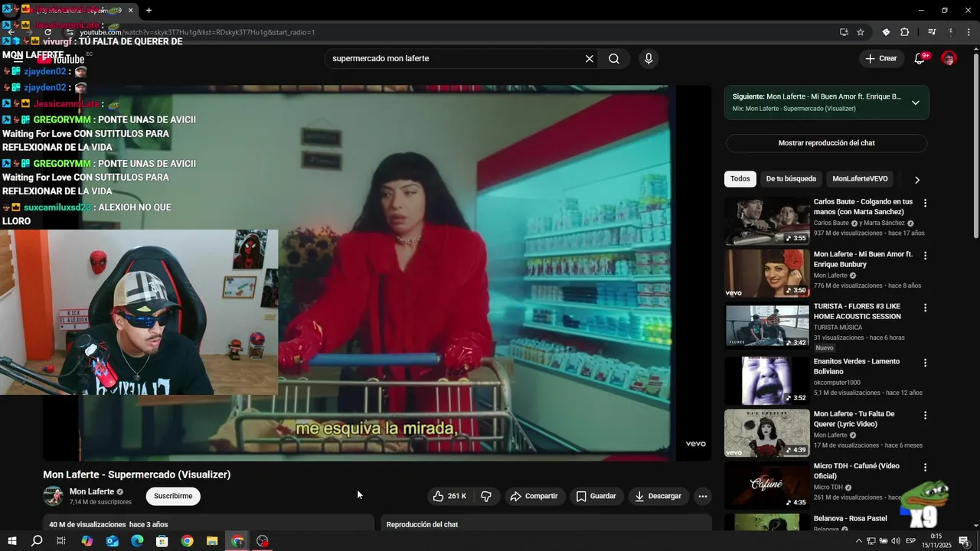The image size is (980, 551).
Task: Open the notifications bell
Action: click(920, 58)
